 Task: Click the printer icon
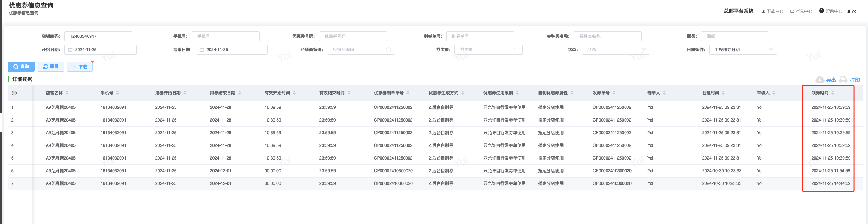843,80
